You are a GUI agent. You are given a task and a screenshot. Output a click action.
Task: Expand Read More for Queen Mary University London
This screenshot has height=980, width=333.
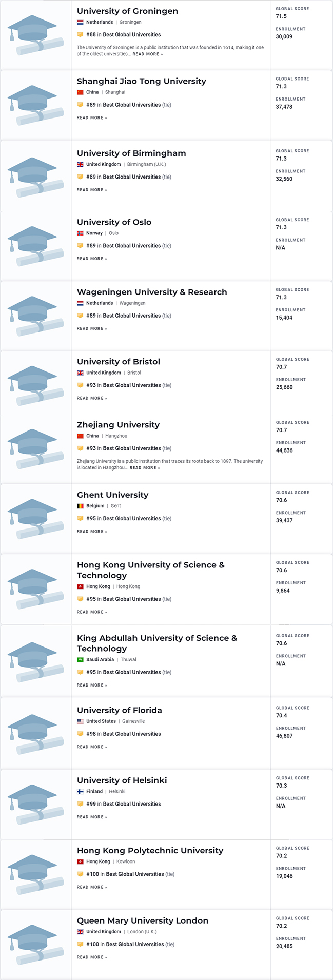click(92, 957)
